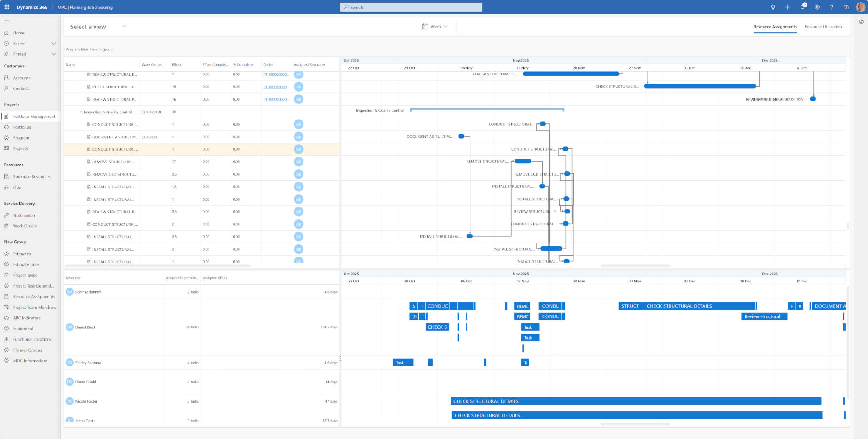Open Work Orders in the sidebar
Viewport: 868px width, 439px height.
(25, 226)
